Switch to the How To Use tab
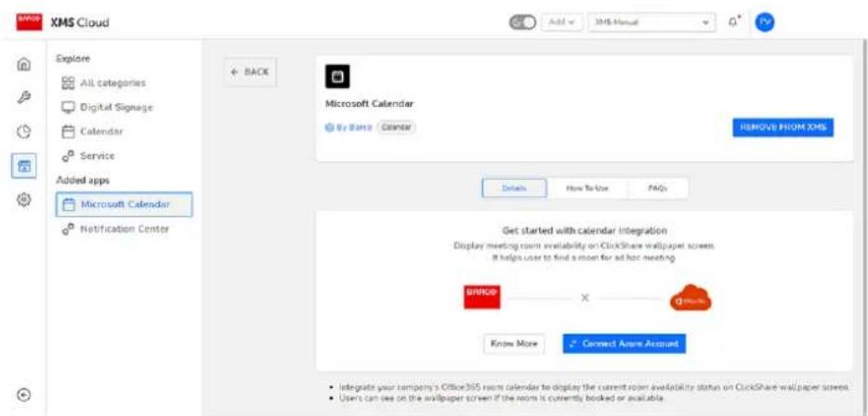Viewport: 868px width, 416px height. (587, 188)
